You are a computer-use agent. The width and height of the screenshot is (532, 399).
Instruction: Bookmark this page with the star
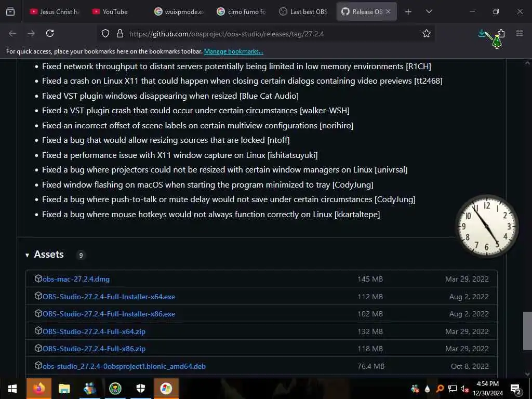[427, 33]
